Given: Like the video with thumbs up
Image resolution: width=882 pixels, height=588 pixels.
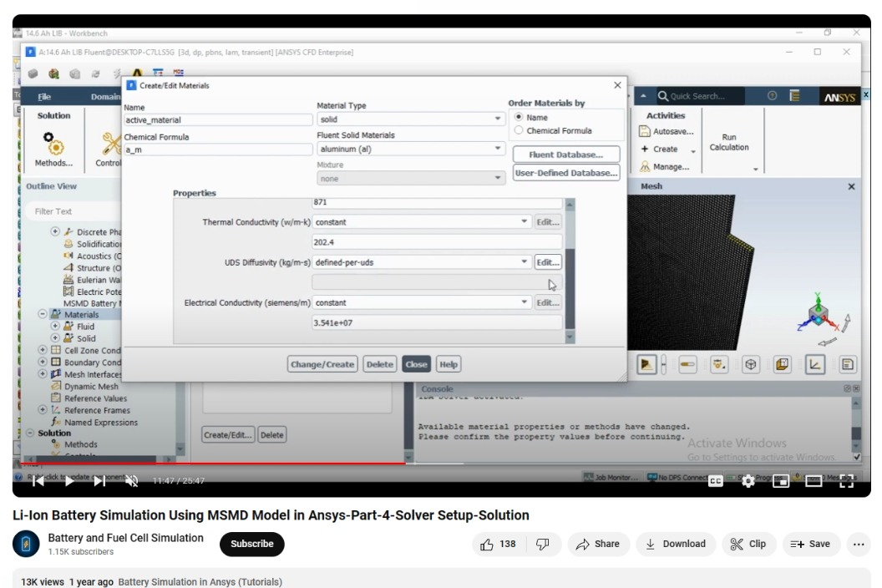Looking at the screenshot, I should click(x=487, y=544).
